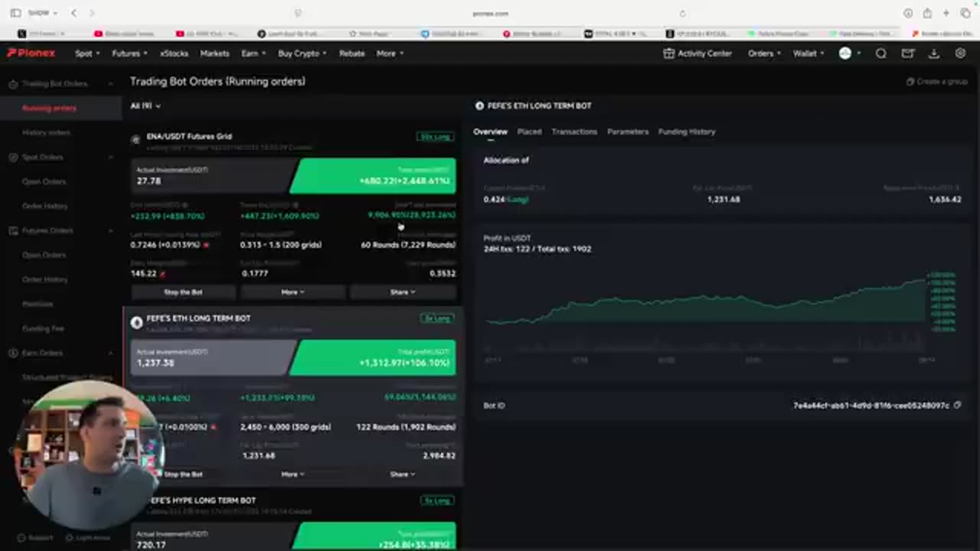Viewport: 980px width, 551px height.
Task: Click the Earn Orders sidebar icon
Action: [x=13, y=353]
